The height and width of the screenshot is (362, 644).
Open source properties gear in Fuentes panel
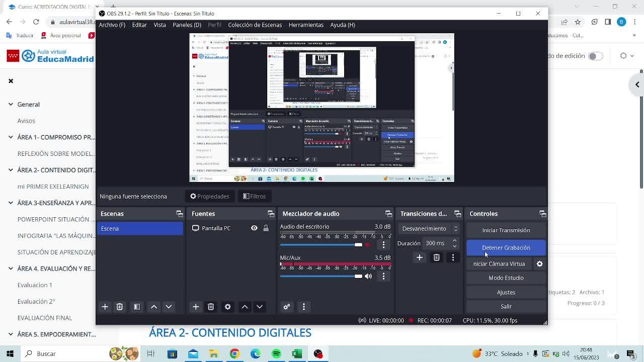click(x=228, y=307)
